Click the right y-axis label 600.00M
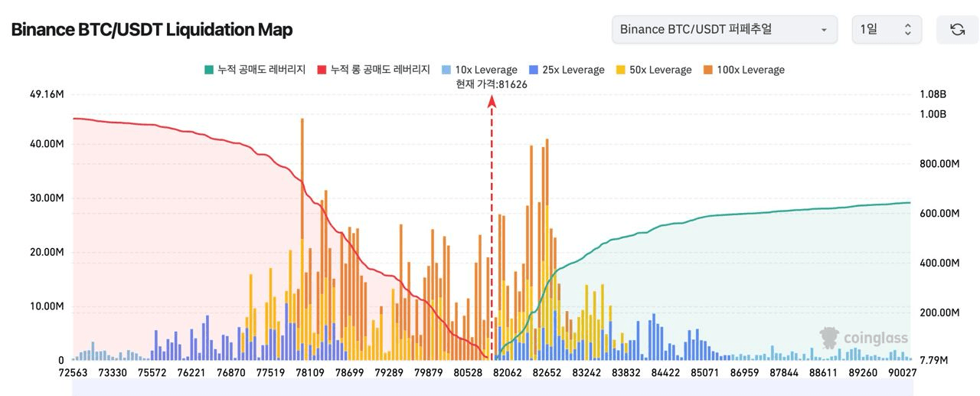 pyautogui.click(x=939, y=213)
